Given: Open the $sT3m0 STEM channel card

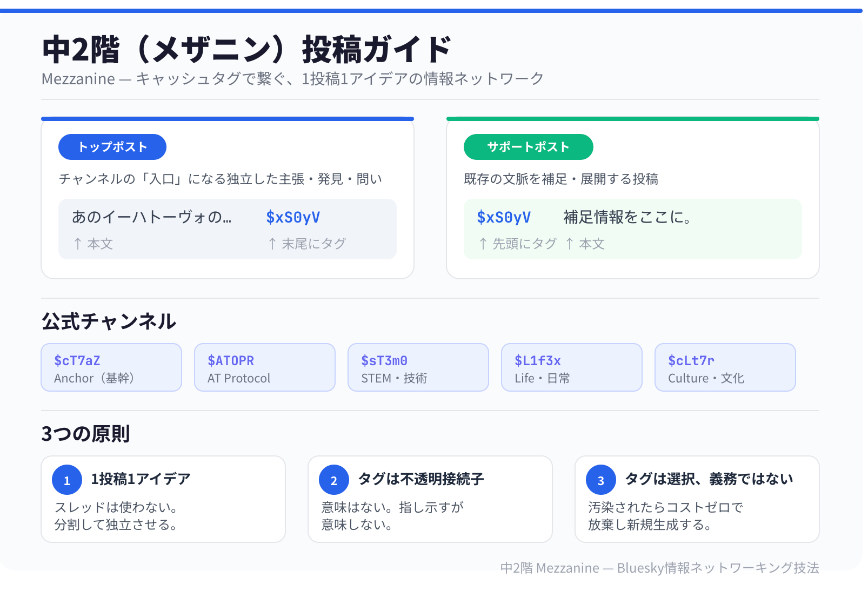Looking at the screenshot, I should point(418,367).
